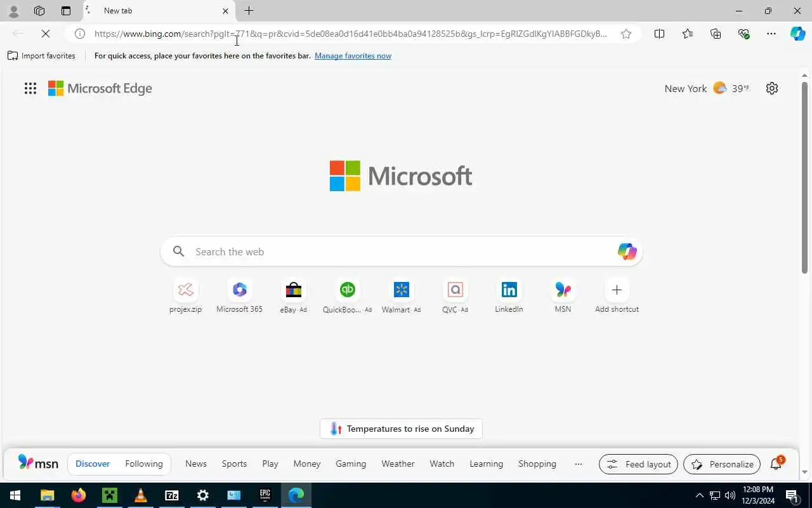Image resolution: width=812 pixels, height=508 pixels.
Task: Click Add shortcut plus tile
Action: (x=617, y=297)
